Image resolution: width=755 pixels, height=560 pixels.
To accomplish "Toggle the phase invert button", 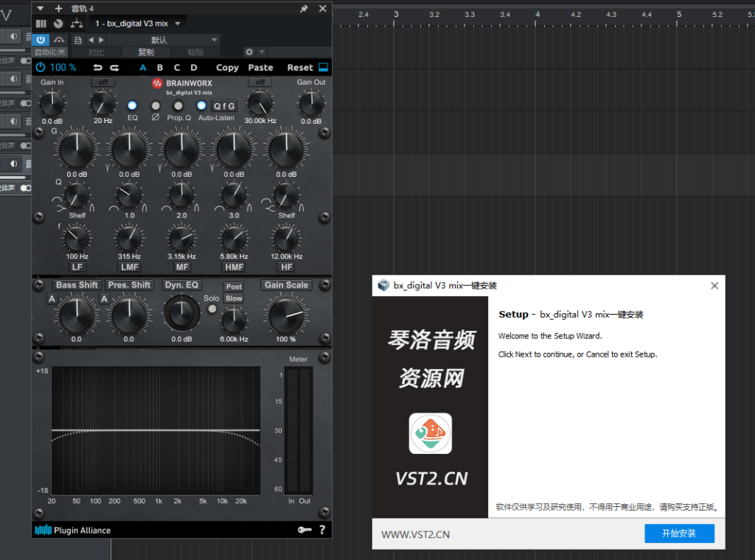I will tap(155, 105).
